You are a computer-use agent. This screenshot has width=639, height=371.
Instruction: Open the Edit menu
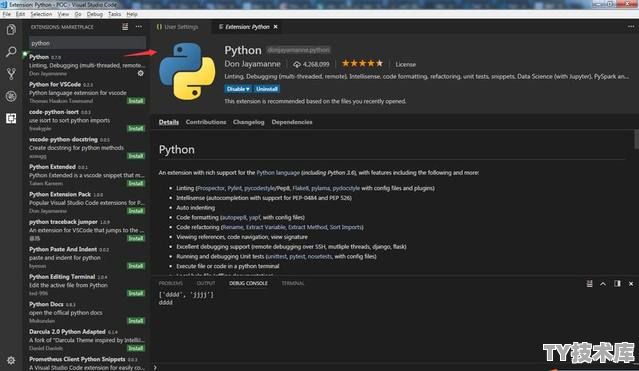20,14
